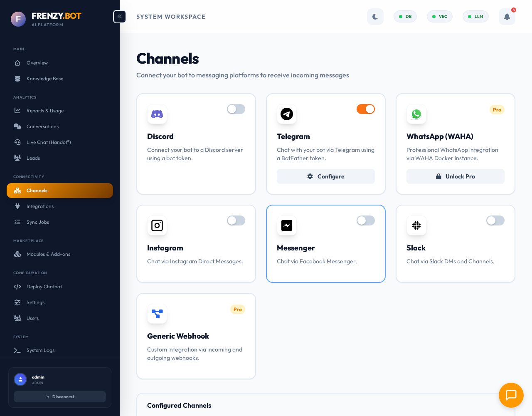Select the Instagram channel icon

[157, 225]
